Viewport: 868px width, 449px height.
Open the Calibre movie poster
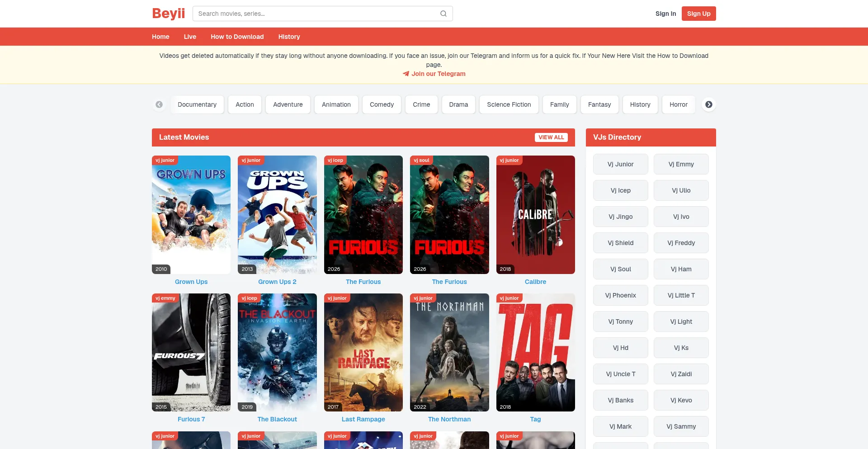[x=536, y=215]
